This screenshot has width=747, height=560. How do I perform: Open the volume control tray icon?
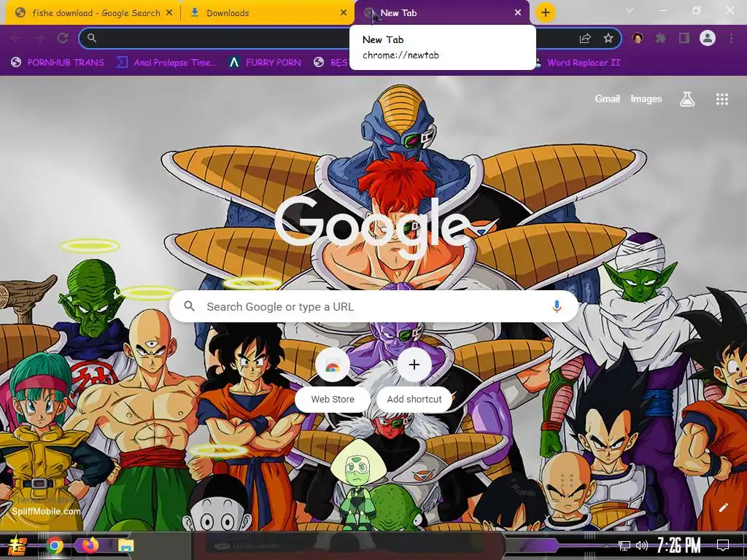[642, 545]
